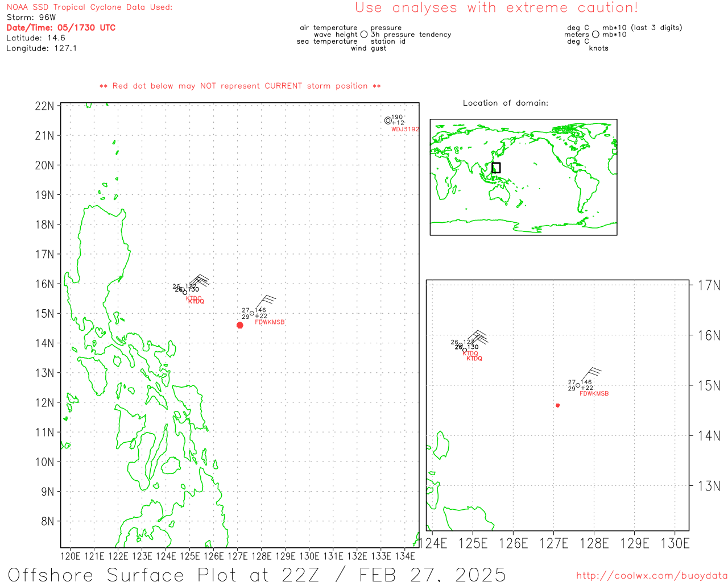The height and width of the screenshot is (582, 728).
Task: Click the '134E' longitude label
Action: (405, 556)
